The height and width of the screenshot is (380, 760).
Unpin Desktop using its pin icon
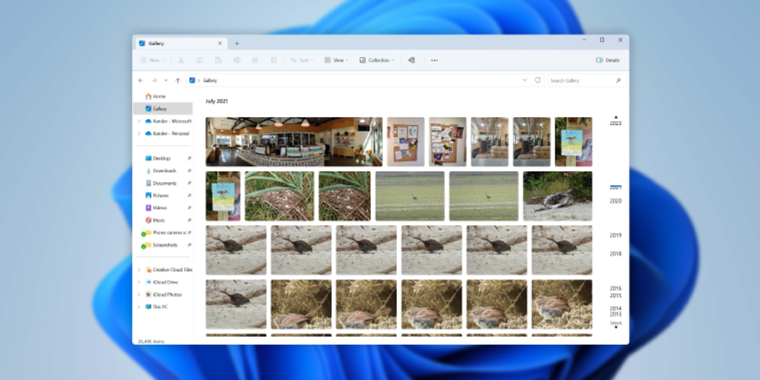189,158
